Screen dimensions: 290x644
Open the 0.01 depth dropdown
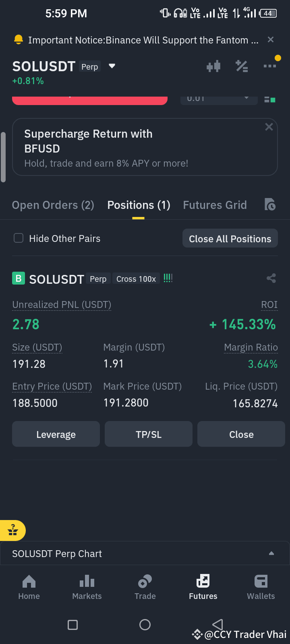click(219, 100)
